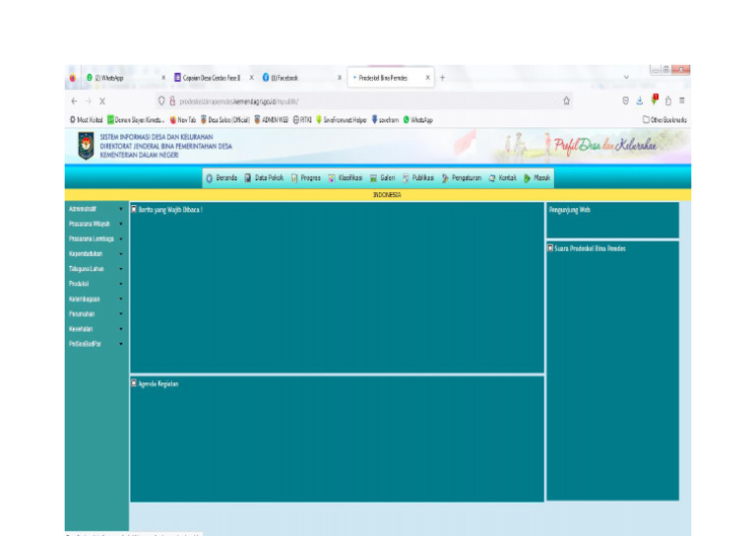
Task: Open the Progres menu item
Action: [x=306, y=178]
